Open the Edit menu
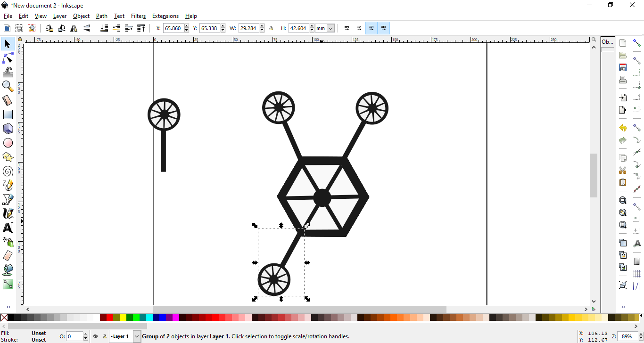This screenshot has width=644, height=343. click(24, 16)
